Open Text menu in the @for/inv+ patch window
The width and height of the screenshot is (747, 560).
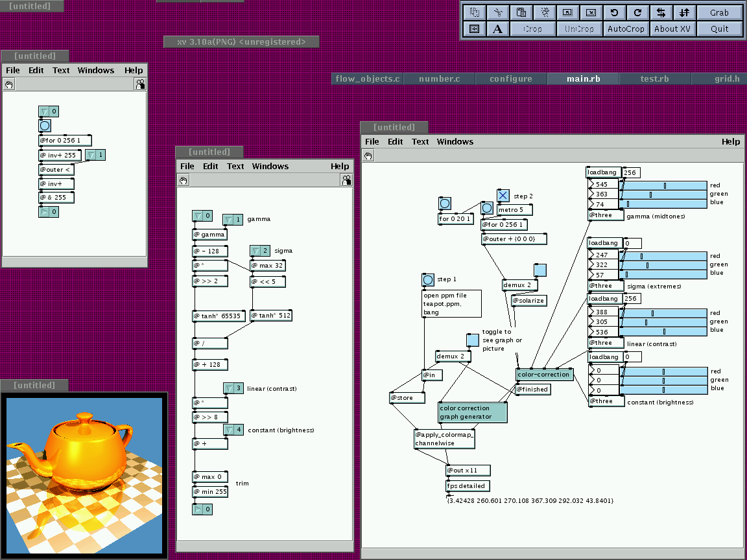tap(61, 70)
